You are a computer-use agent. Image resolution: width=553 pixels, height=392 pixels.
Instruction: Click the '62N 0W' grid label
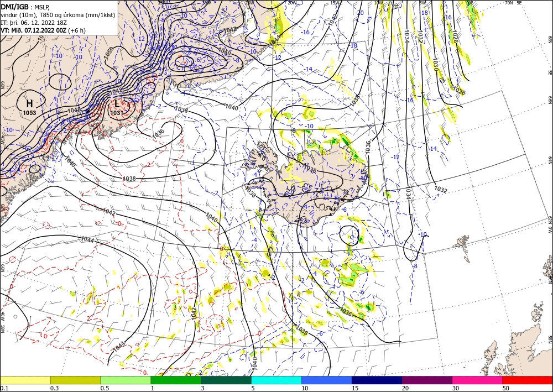pos(550,224)
